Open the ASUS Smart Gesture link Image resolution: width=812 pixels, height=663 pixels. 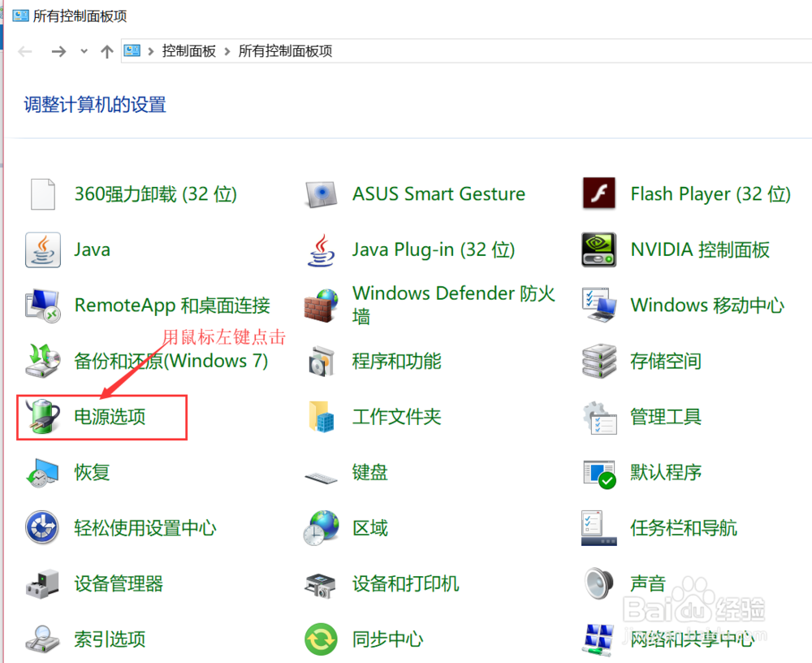click(x=438, y=194)
